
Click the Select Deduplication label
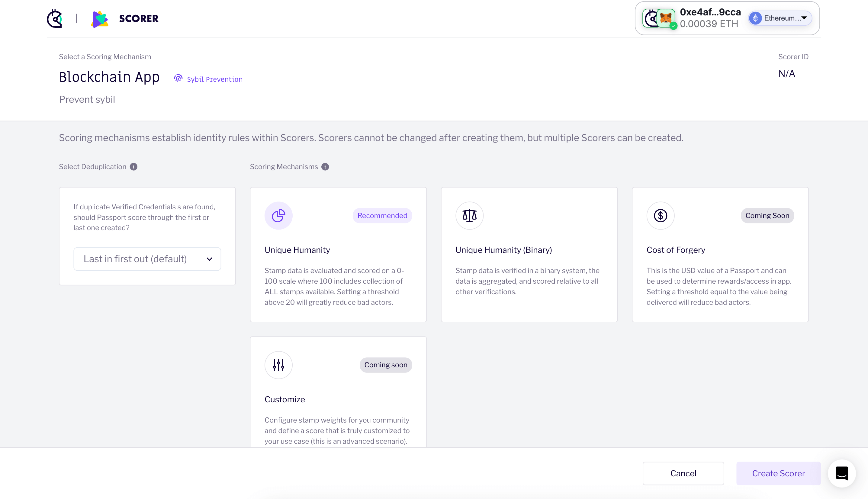(92, 166)
